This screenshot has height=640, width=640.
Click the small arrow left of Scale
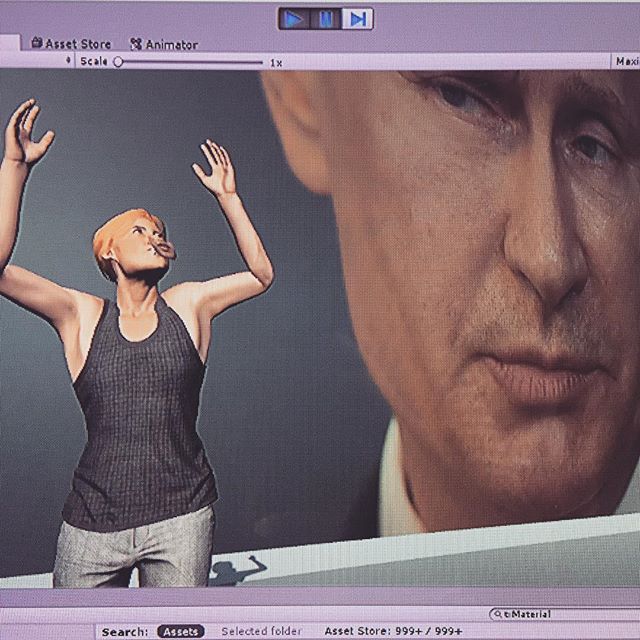(68, 61)
